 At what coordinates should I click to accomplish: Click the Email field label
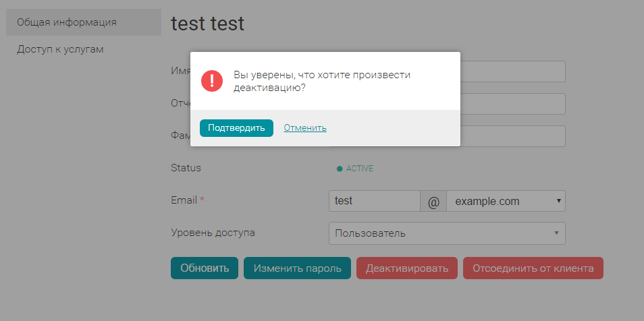tap(184, 200)
